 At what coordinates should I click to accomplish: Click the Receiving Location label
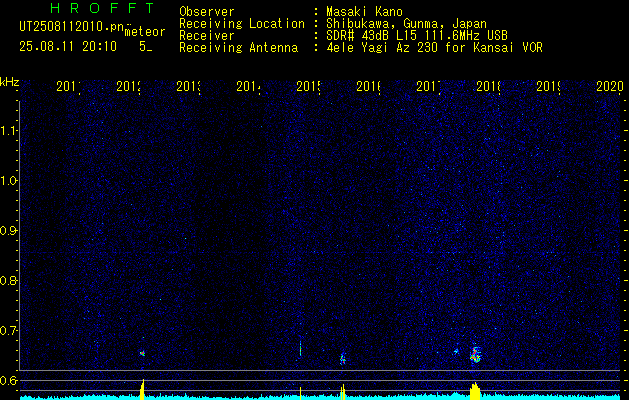pyautogui.click(x=242, y=24)
